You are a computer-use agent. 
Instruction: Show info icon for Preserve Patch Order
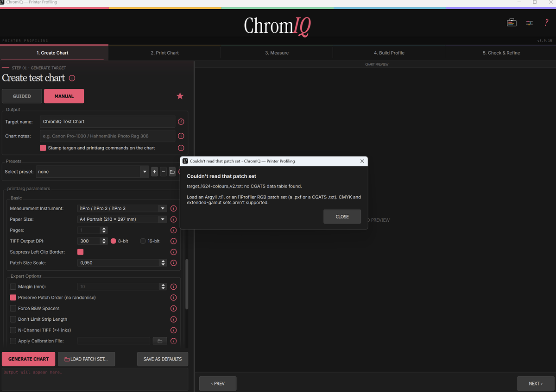point(174,298)
